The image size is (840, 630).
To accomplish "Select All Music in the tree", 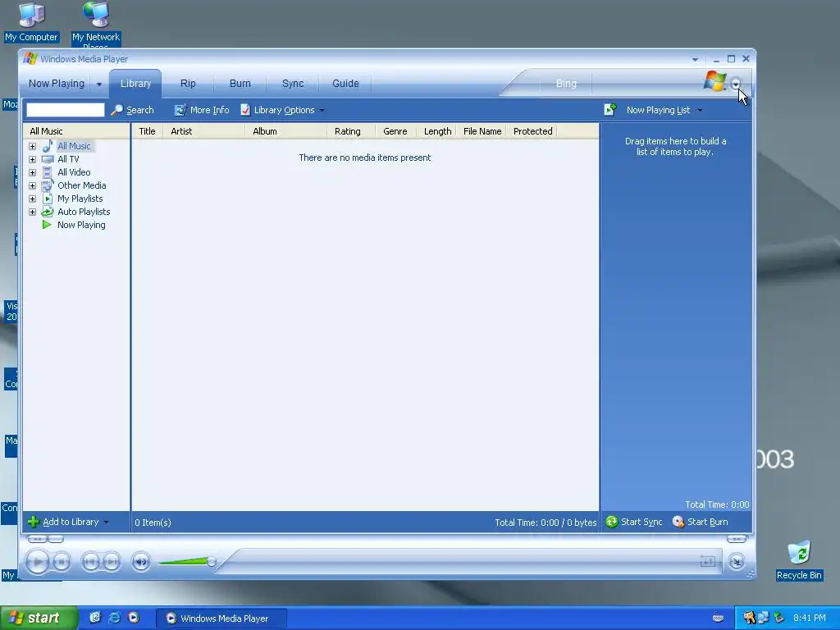I will point(74,146).
